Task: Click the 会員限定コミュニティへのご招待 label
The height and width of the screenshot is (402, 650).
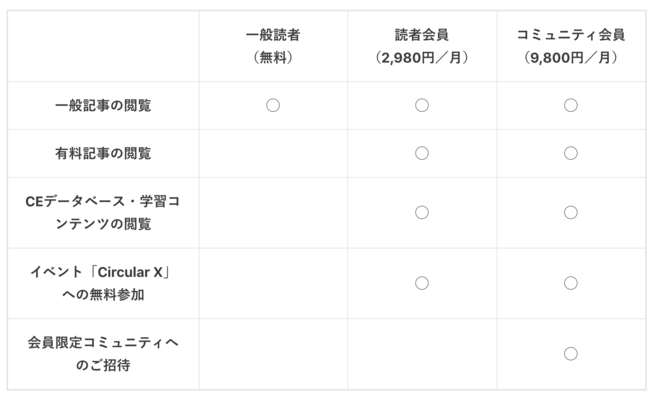Action: pos(103,354)
